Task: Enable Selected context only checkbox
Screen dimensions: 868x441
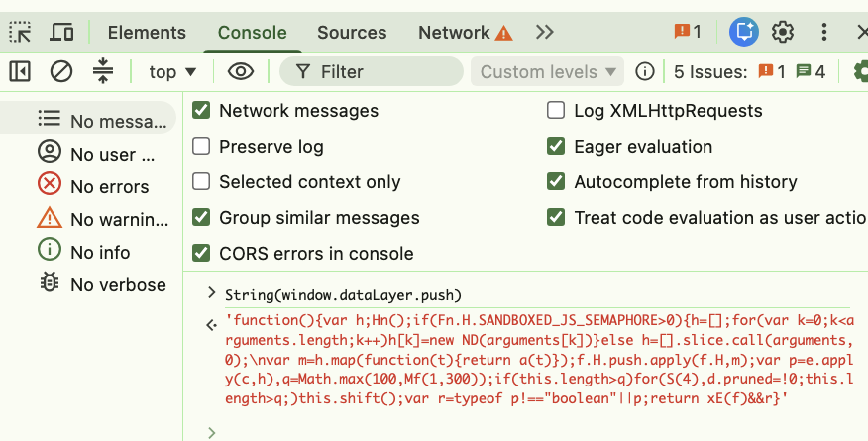Action: click(x=201, y=181)
